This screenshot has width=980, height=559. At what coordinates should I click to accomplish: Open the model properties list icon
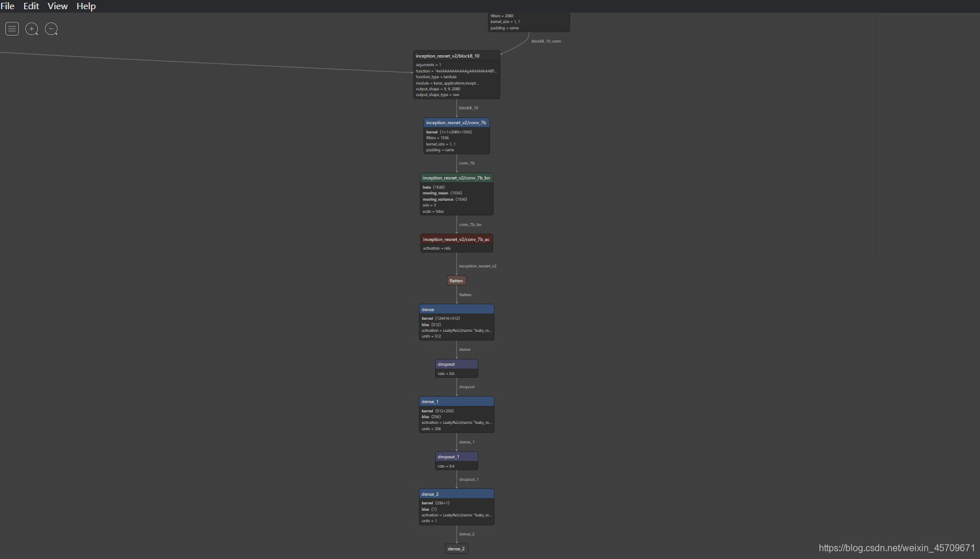point(12,29)
